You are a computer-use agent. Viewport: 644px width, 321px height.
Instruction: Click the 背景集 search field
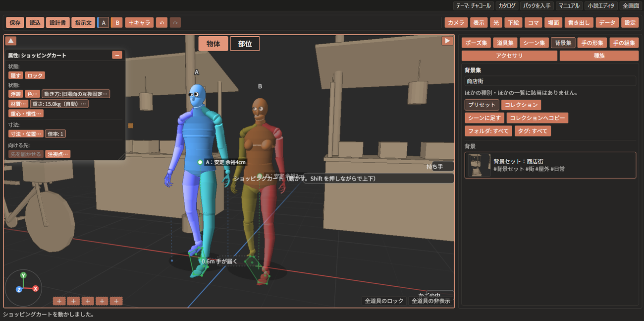click(x=550, y=81)
